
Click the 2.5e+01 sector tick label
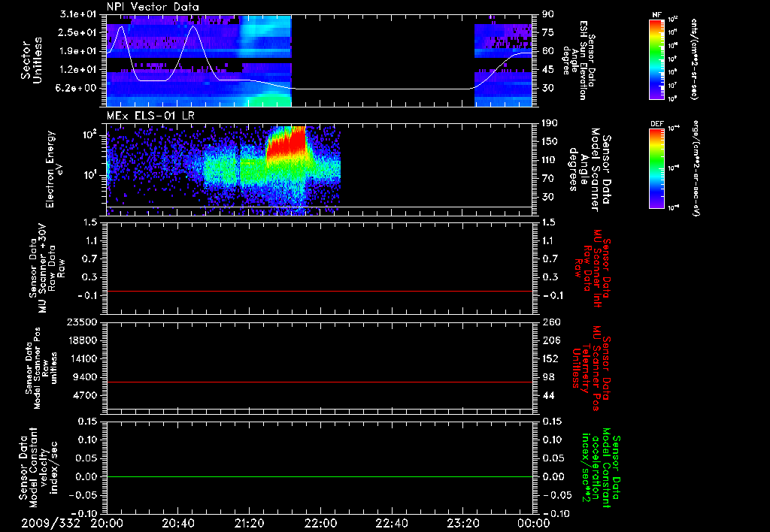click(x=76, y=32)
